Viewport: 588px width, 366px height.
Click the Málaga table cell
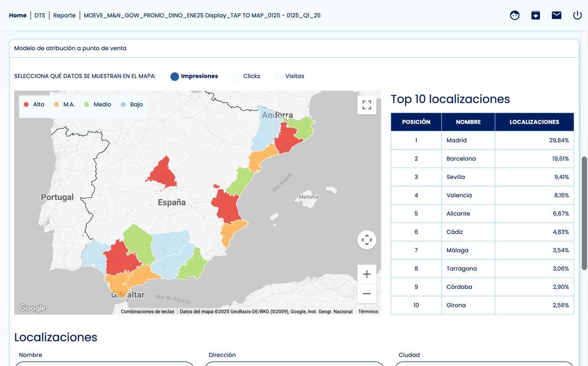[468, 250]
